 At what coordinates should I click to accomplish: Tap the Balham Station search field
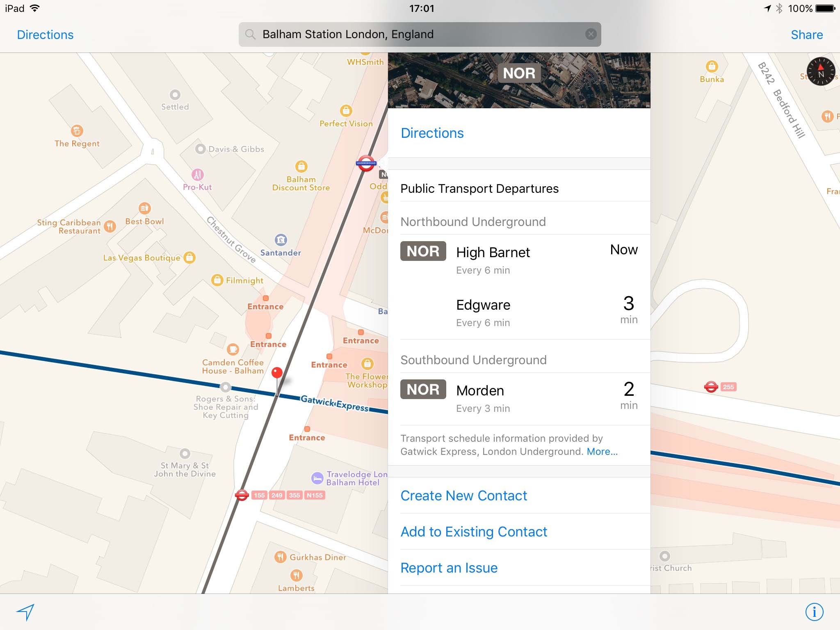[420, 34]
